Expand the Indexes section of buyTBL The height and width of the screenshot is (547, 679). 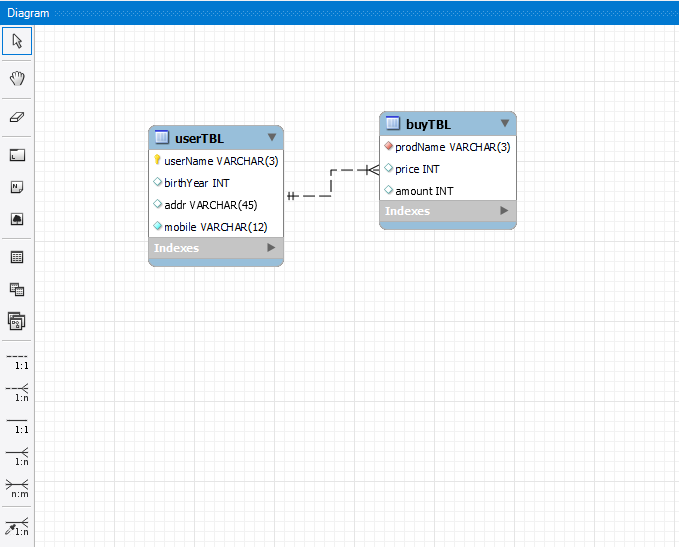tap(504, 210)
